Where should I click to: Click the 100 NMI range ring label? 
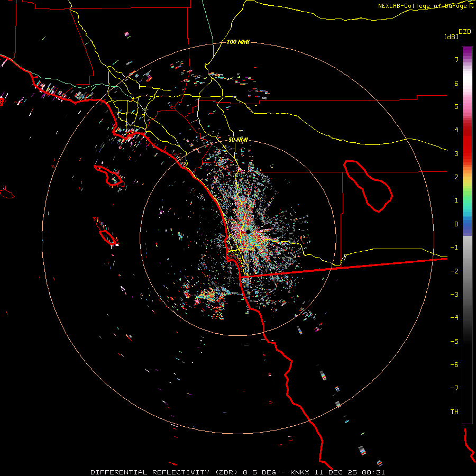coord(238,42)
